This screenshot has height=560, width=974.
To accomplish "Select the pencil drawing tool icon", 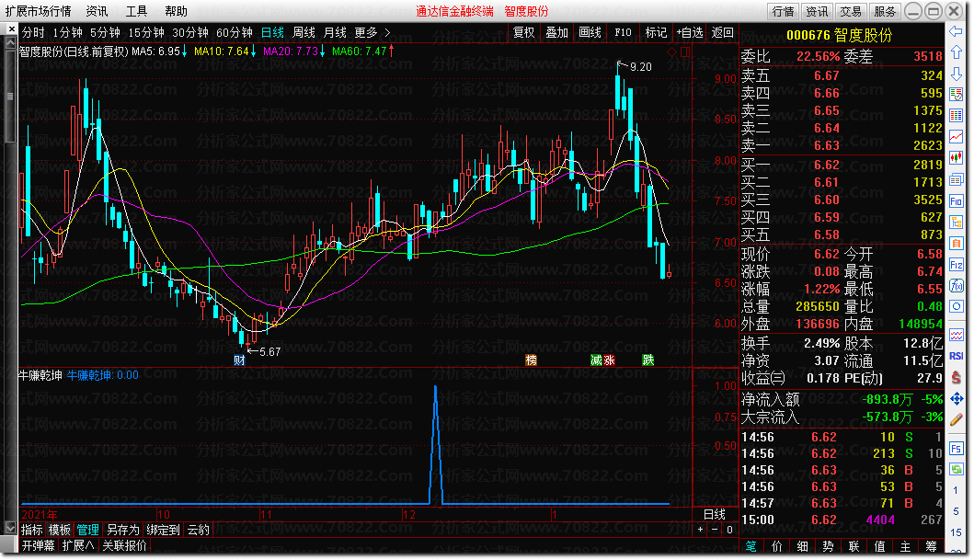I will (x=956, y=419).
